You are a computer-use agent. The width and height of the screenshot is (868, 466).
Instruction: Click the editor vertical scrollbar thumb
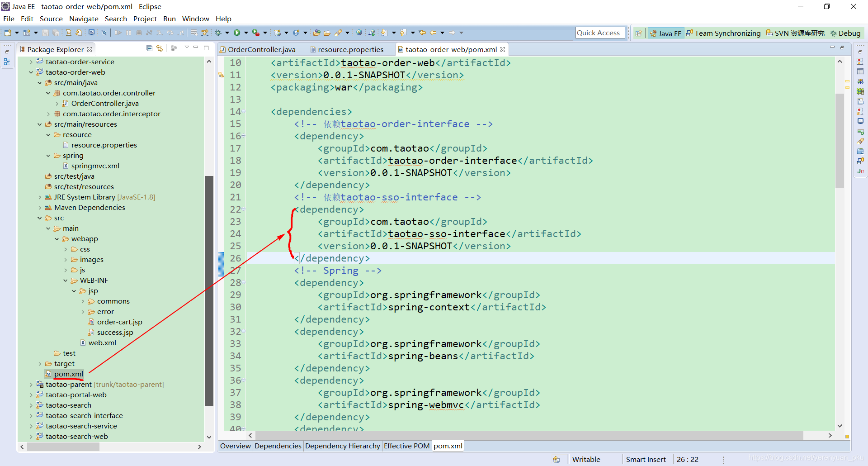(840, 140)
